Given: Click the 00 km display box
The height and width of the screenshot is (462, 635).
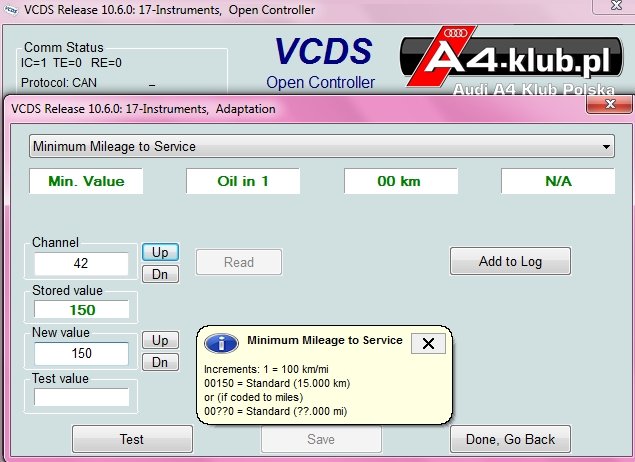Looking at the screenshot, I should [401, 181].
